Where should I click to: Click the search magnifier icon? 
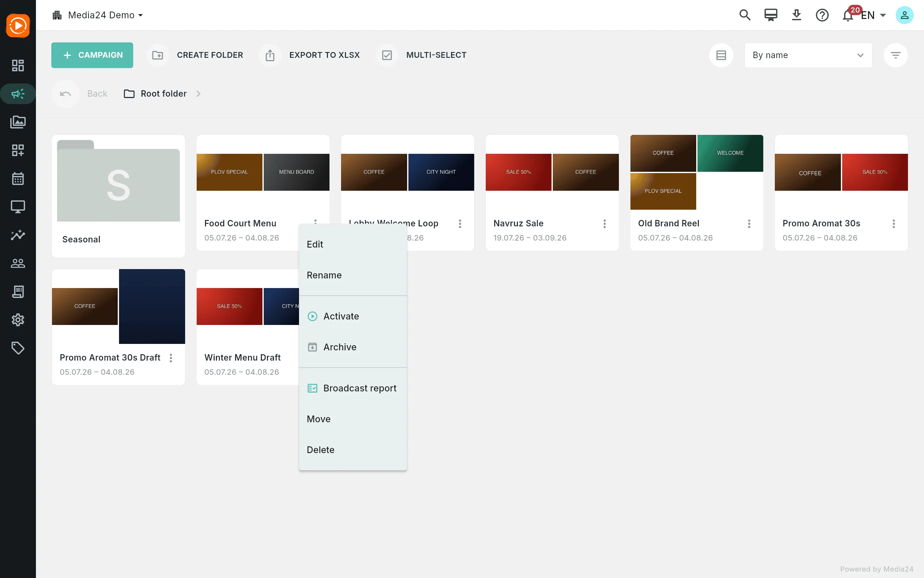745,15
